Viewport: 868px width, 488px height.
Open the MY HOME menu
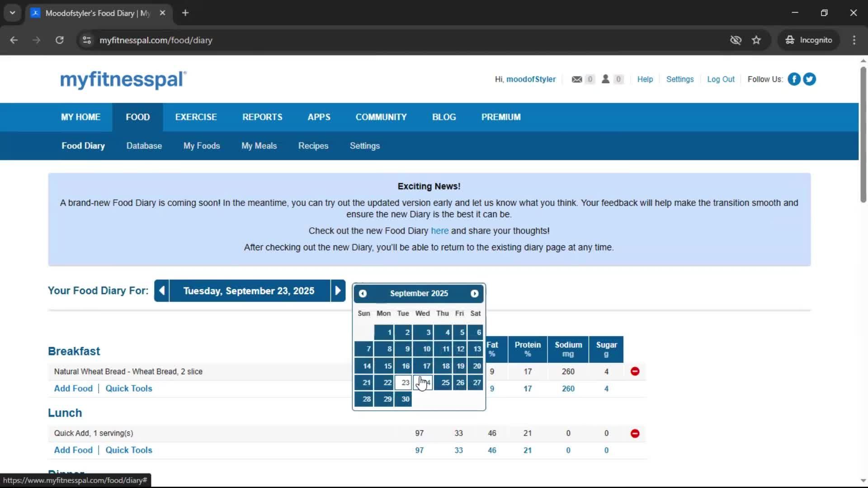pyautogui.click(x=80, y=117)
